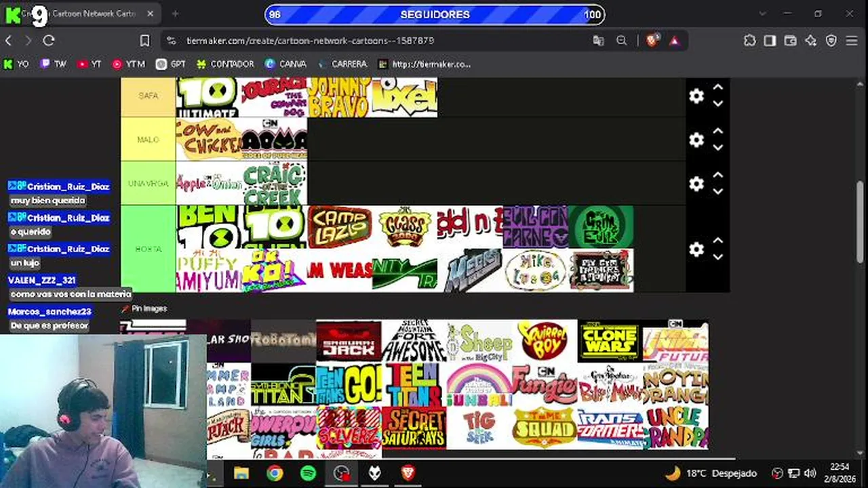The width and height of the screenshot is (868, 488).
Task: Select the Johnny Bravo logo in SAFA tier
Action: point(340,97)
